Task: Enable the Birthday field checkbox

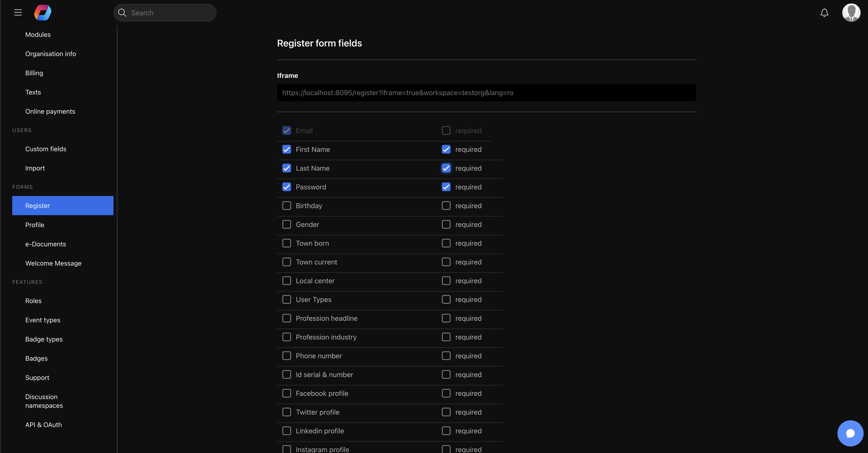Action: coord(287,206)
